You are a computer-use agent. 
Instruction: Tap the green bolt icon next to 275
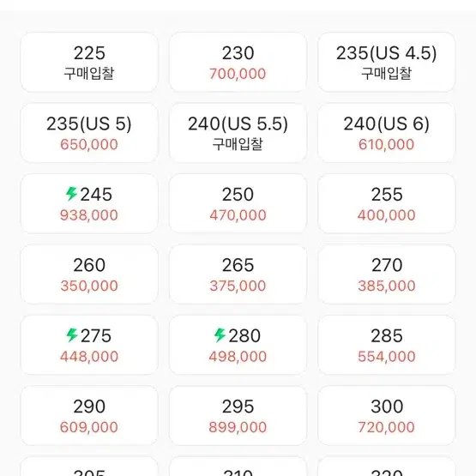[x=72, y=334]
